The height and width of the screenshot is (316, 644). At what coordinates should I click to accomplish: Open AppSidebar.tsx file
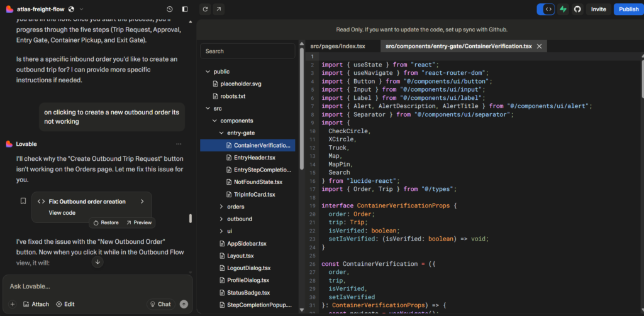coord(247,243)
